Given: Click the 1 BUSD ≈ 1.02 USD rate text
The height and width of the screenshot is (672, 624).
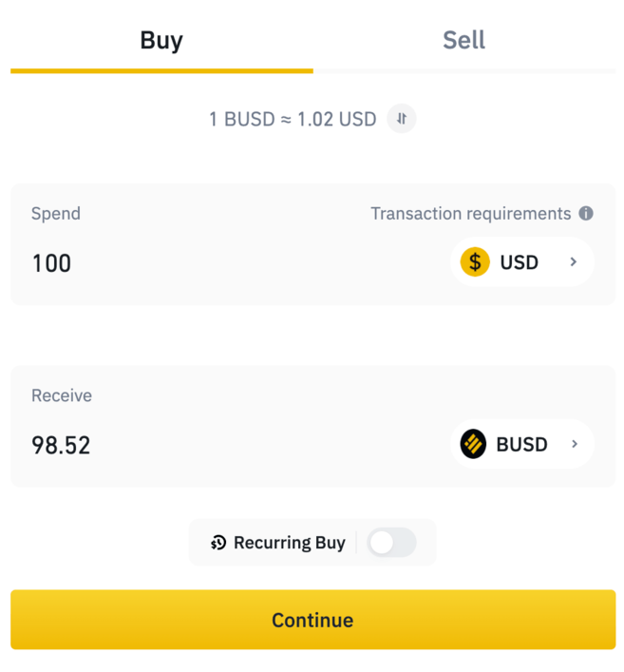Looking at the screenshot, I should (293, 120).
